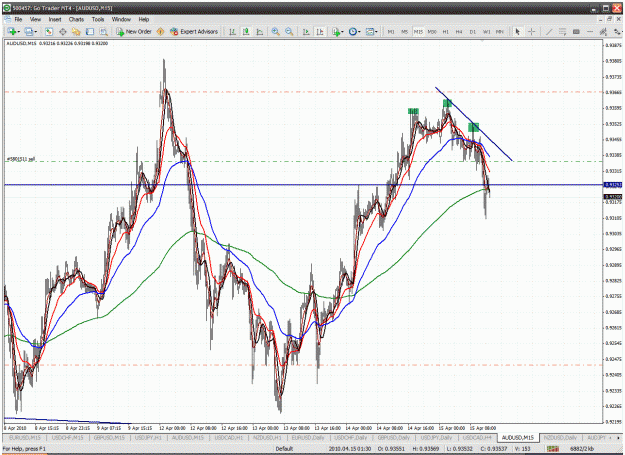Select the M5 timeframe

point(404,31)
